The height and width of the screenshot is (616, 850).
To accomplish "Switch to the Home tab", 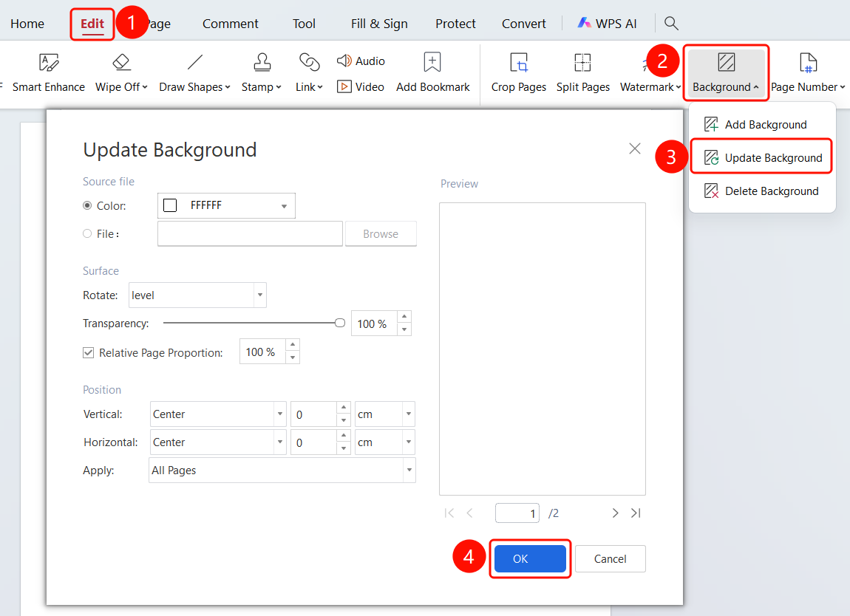I will (27, 24).
